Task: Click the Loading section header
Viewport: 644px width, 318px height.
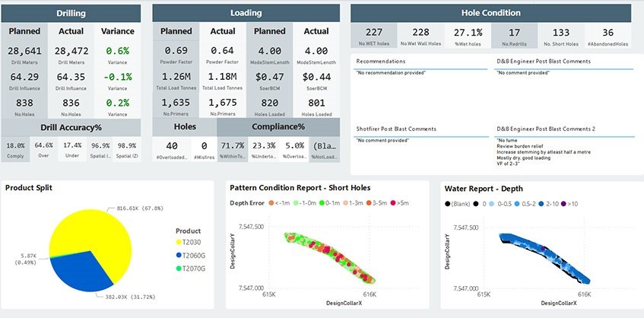Action: coord(246,13)
